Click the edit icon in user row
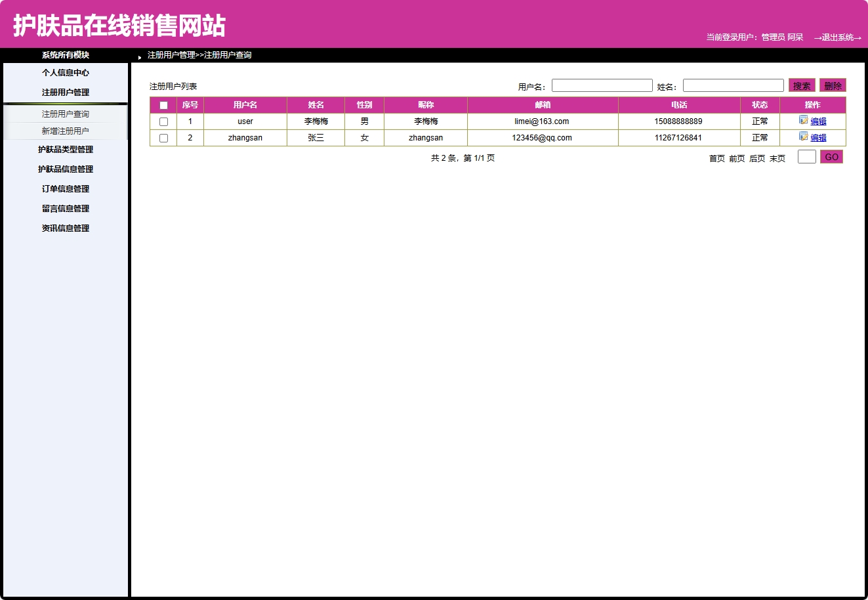This screenshot has width=868, height=600. click(803, 121)
